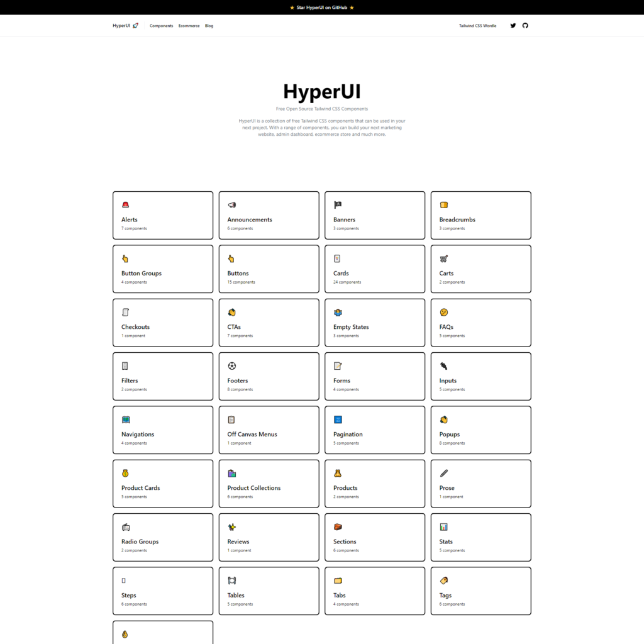Open Tailwind CSS Wordle
644x644 pixels.
(x=477, y=26)
